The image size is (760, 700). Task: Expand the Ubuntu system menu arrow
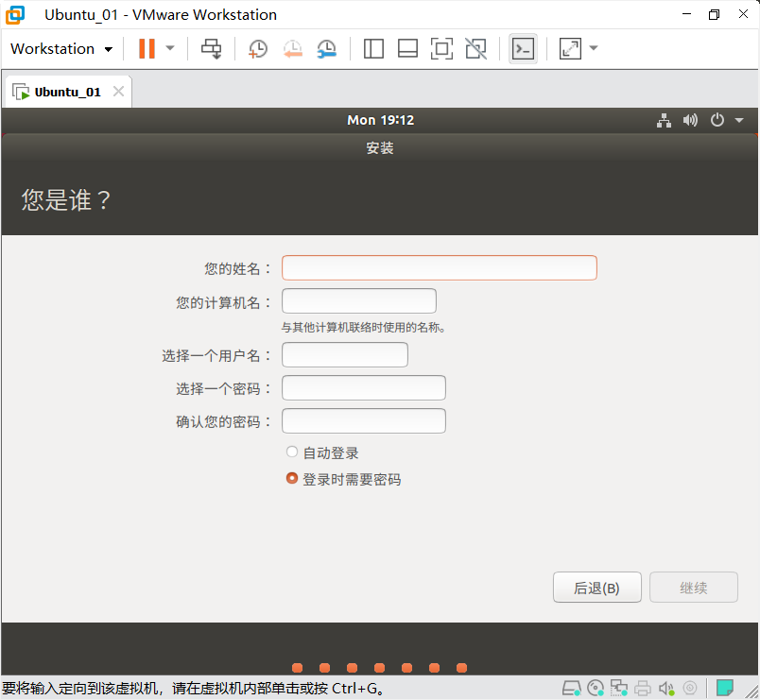[738, 120]
